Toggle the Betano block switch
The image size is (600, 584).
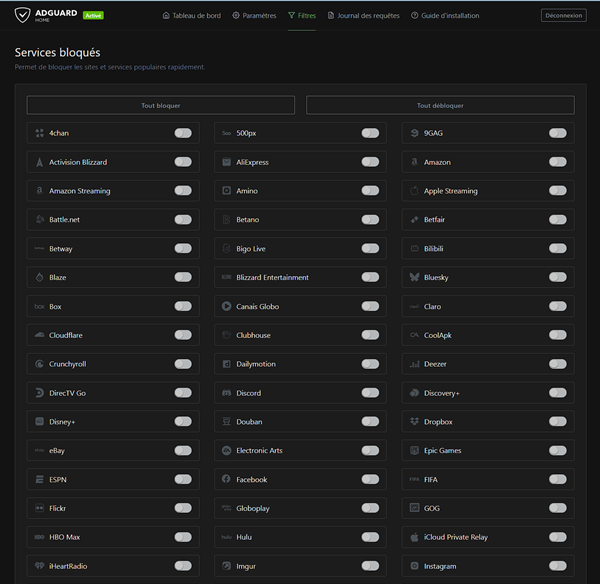pos(370,220)
